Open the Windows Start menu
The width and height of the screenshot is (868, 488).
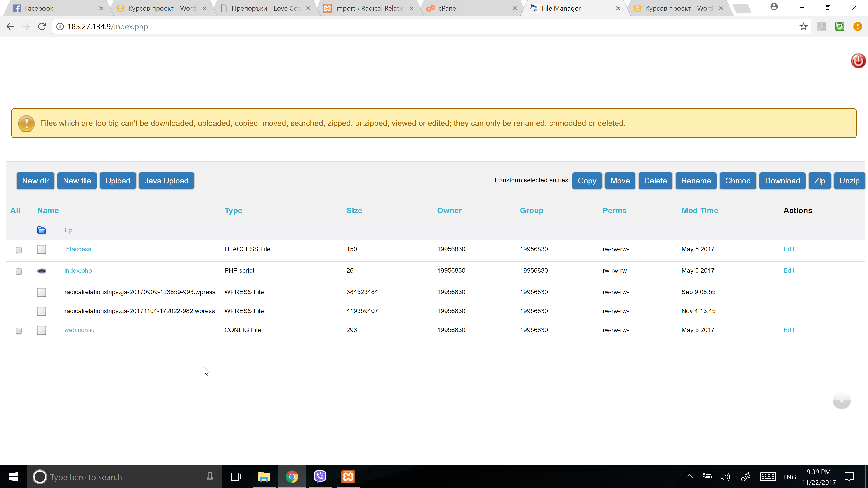[14, 477]
